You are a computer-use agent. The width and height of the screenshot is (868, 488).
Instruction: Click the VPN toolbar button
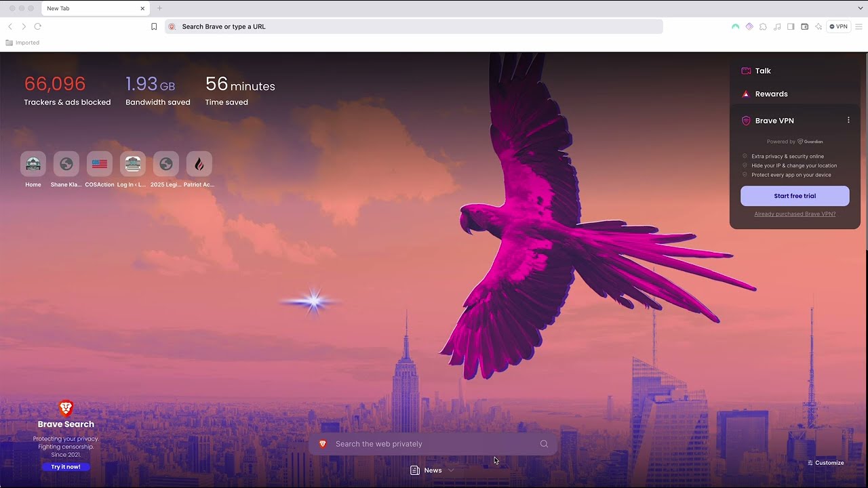click(x=839, y=26)
